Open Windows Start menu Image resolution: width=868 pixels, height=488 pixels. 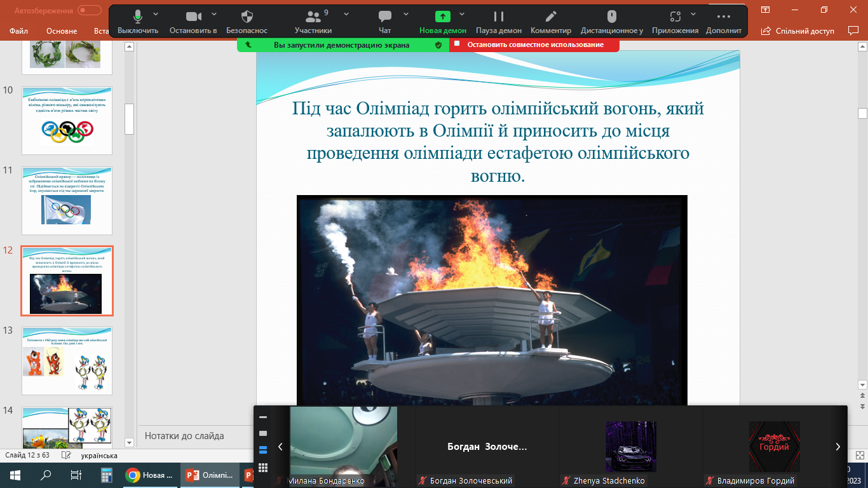click(x=15, y=475)
